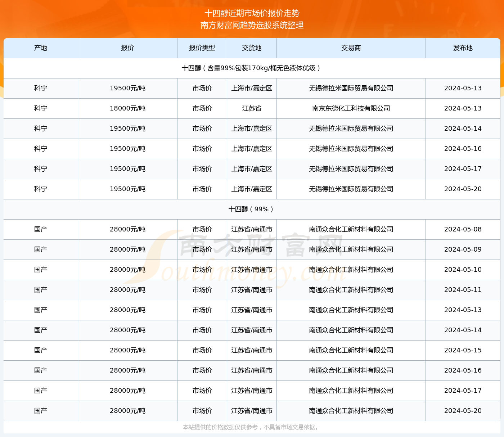Select the 2024-05-14 date in the 28000元/吨 row
The height and width of the screenshot is (437, 504).
[463, 330]
